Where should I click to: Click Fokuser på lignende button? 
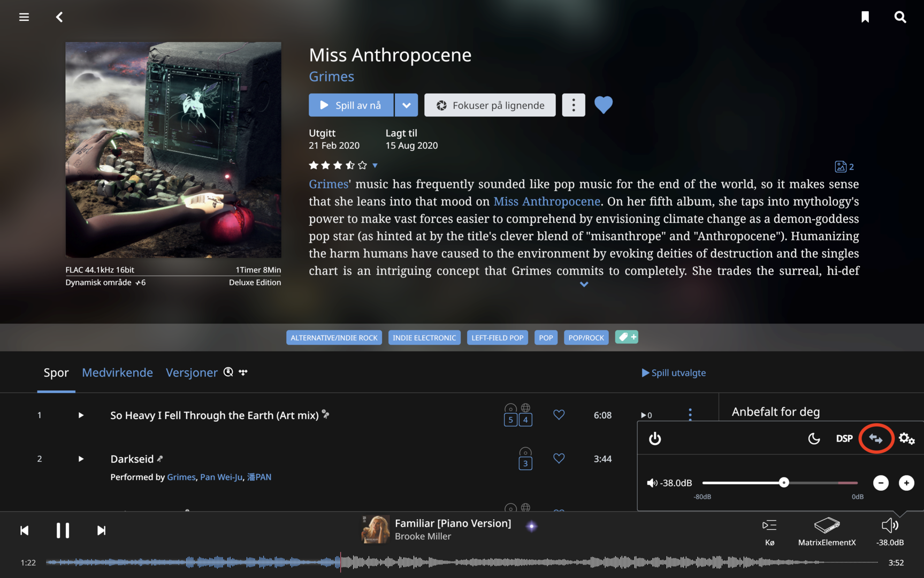click(x=490, y=105)
